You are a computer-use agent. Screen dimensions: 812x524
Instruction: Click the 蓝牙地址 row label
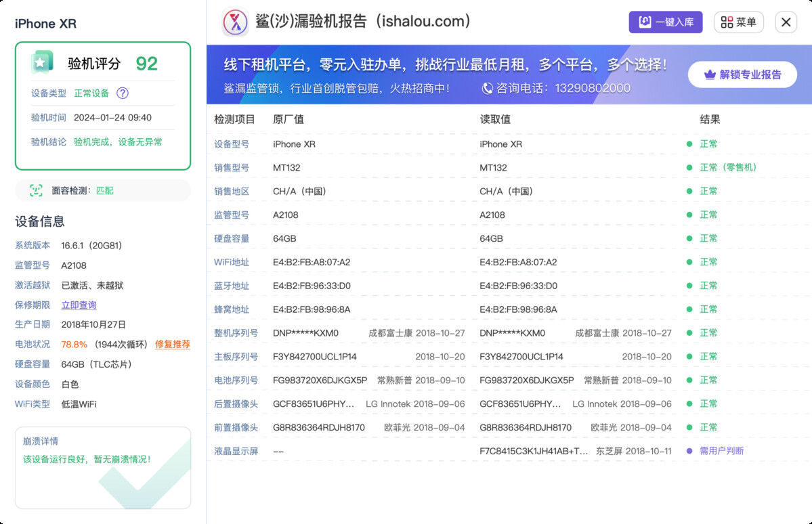[232, 286]
